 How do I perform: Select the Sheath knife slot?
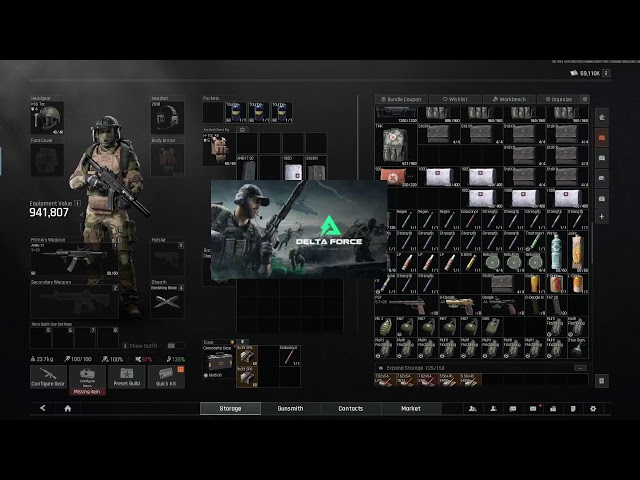click(x=167, y=301)
